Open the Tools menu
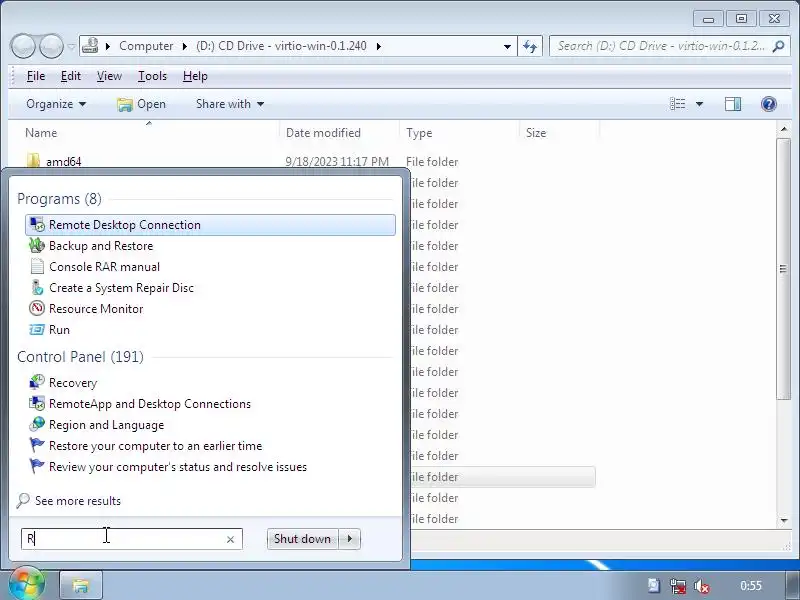The height and width of the screenshot is (600, 800). tap(152, 76)
